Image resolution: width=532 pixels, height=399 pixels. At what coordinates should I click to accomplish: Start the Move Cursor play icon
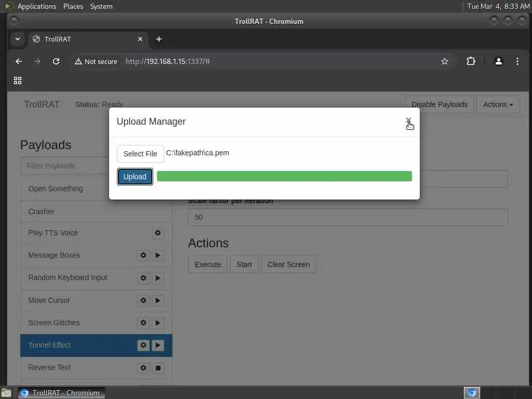[x=158, y=300]
